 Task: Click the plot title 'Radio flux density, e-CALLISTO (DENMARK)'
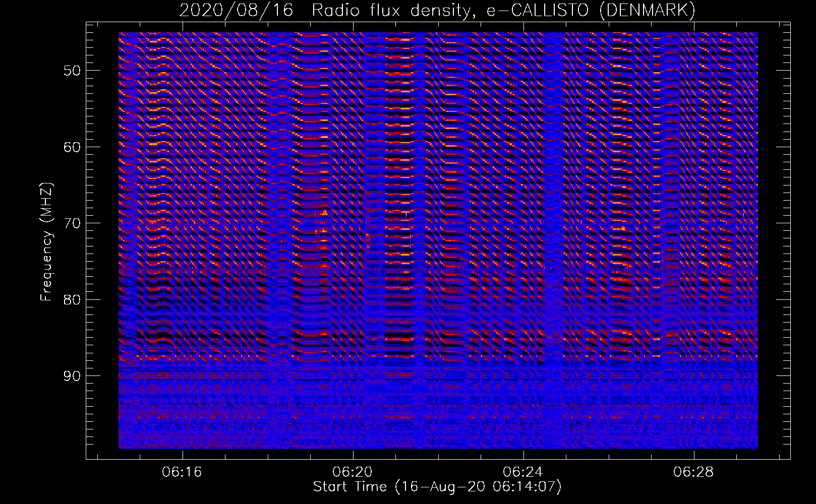pos(503,10)
